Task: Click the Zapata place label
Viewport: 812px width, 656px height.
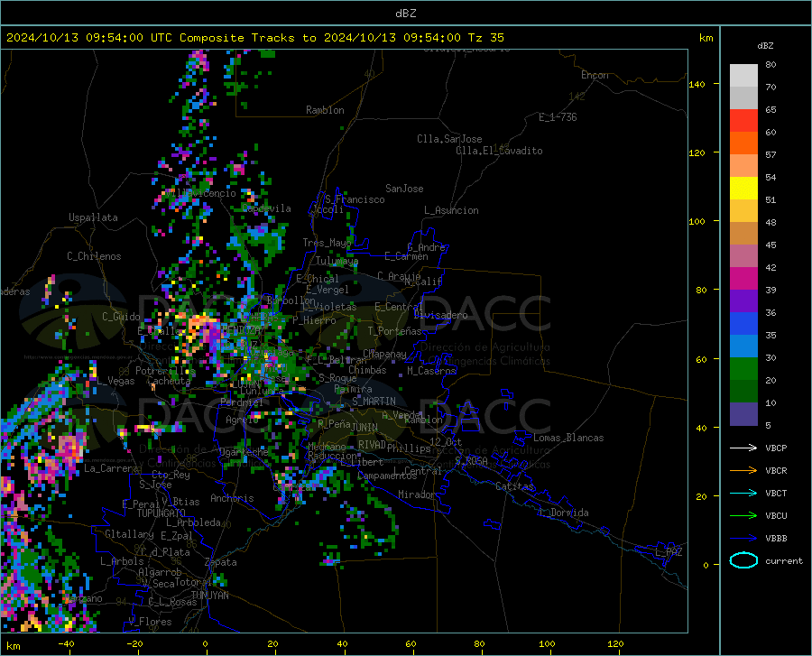Action: pyautogui.click(x=221, y=562)
